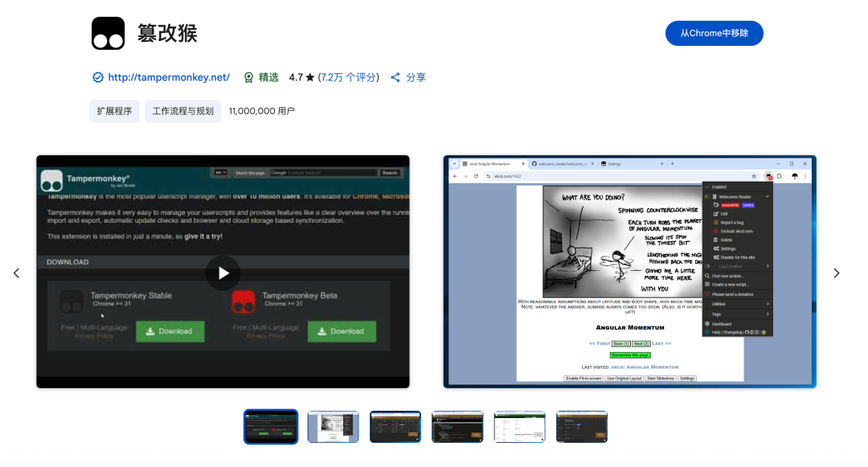Image resolution: width=868 pixels, height=467 pixels.
Task: Select Report a bug in the Tampermonkey menu
Action: 731,222
